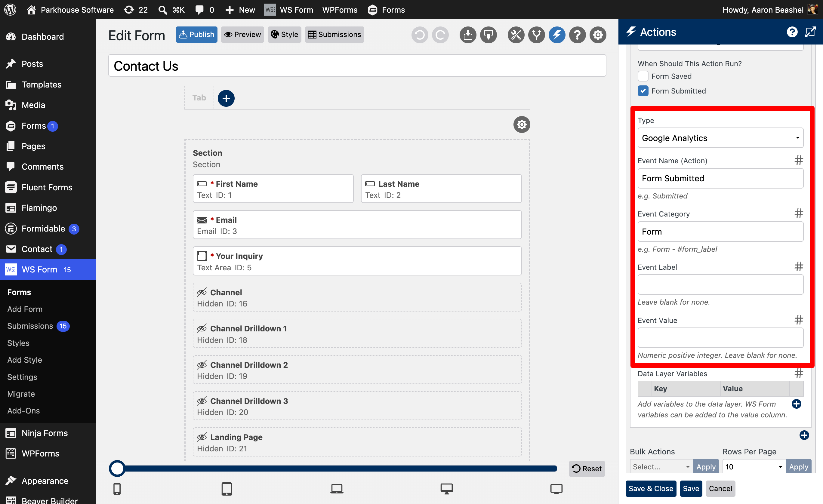The height and width of the screenshot is (504, 823).
Task: Open the help question mark icon in toolbar
Action: pyautogui.click(x=577, y=35)
